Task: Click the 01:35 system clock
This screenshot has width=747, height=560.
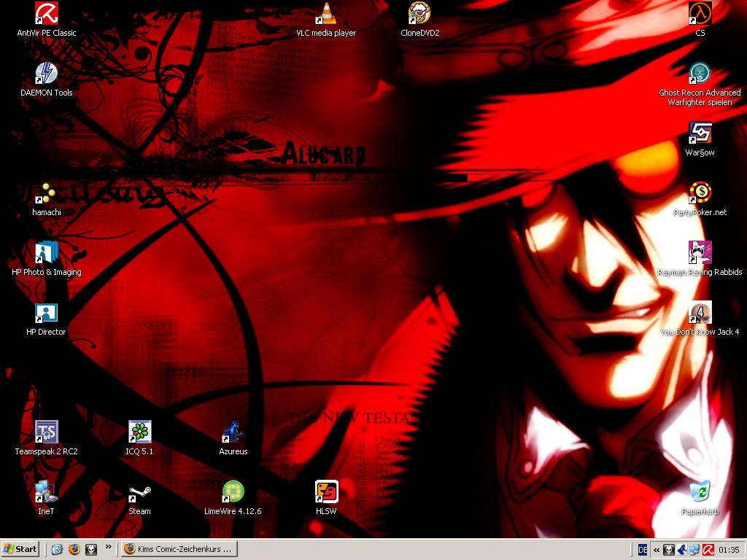Action: [x=729, y=550]
